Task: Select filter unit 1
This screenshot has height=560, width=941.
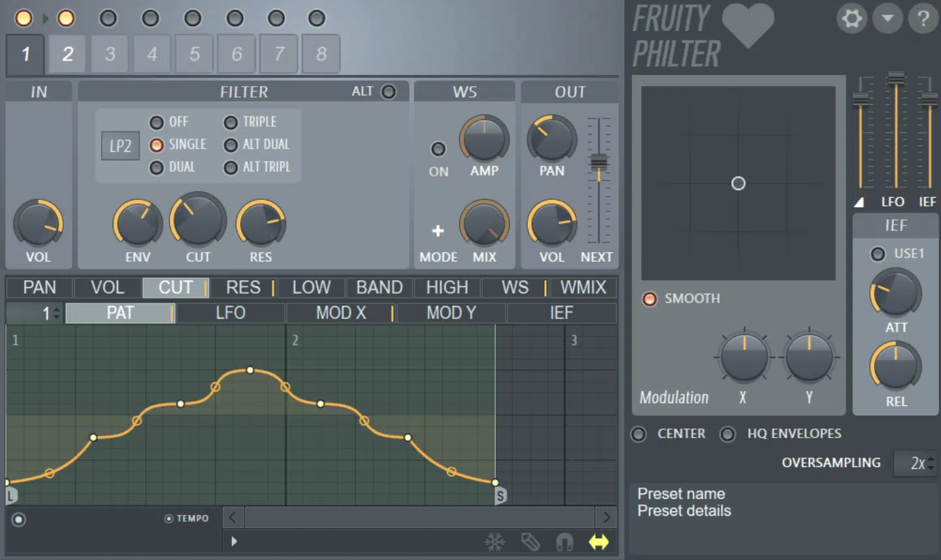Action: (x=25, y=54)
